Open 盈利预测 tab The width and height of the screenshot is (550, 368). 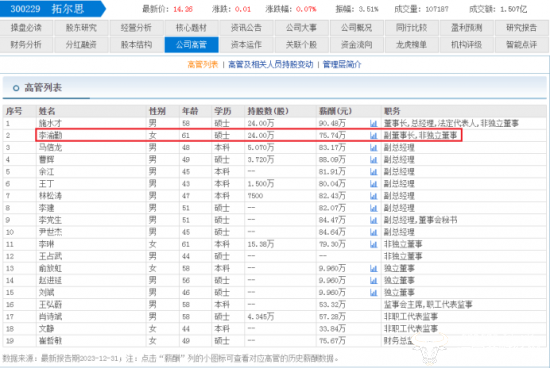coord(467,28)
